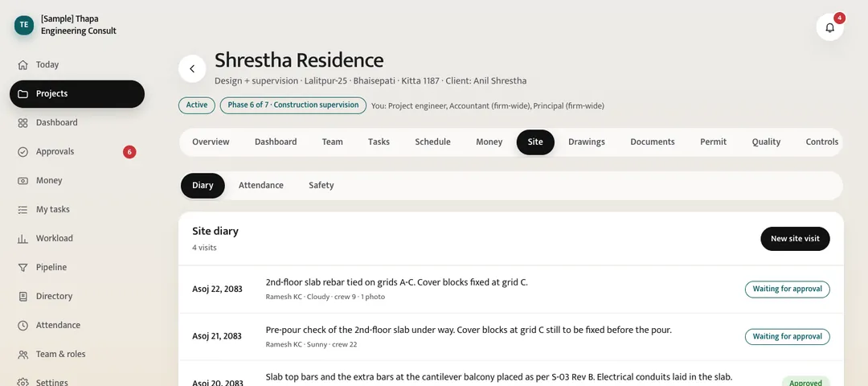The height and width of the screenshot is (386, 868).
Task: Click Waiting for approval on Asoj 21 visit
Action: (x=787, y=337)
